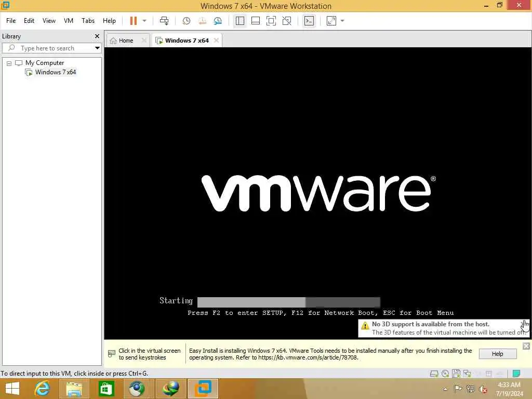The height and width of the screenshot is (399, 532).
Task: Open the Windows Start button
Action: (x=12, y=389)
